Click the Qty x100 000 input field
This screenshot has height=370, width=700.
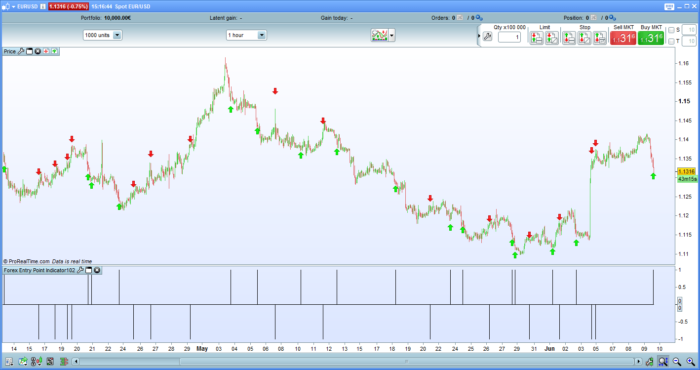click(509, 37)
